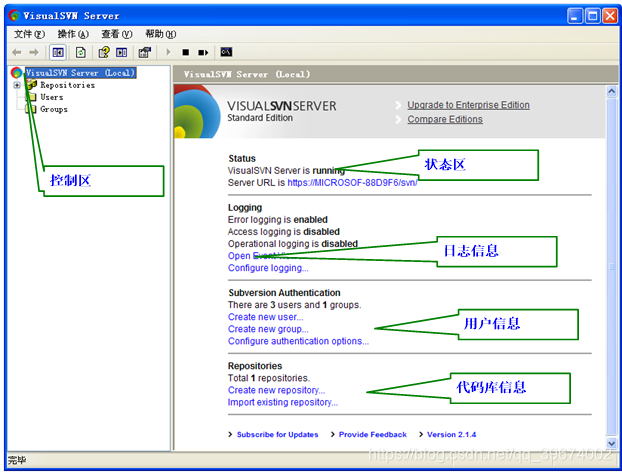This screenshot has width=622, height=473.
Task: Select the Groups tree item
Action: click(54, 109)
